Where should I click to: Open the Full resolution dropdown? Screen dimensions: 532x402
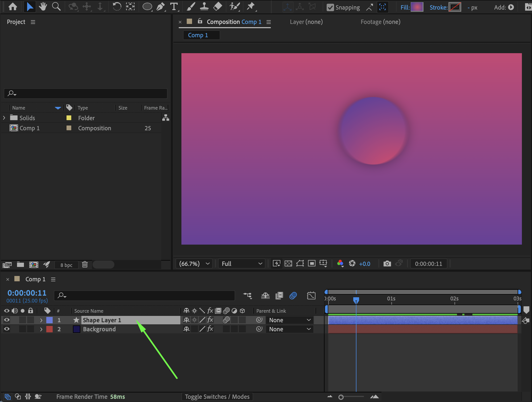242,263
